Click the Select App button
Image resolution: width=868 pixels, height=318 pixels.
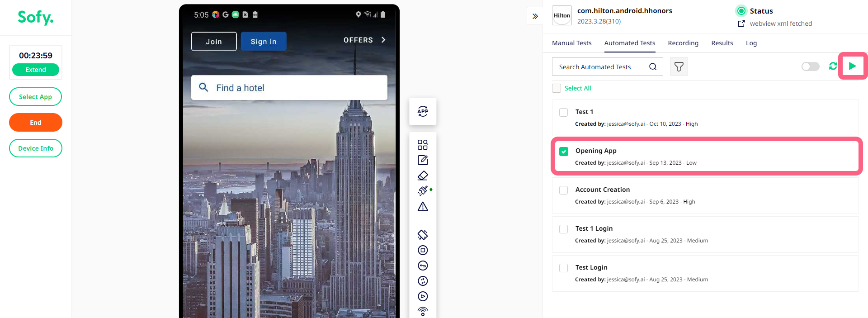(35, 97)
